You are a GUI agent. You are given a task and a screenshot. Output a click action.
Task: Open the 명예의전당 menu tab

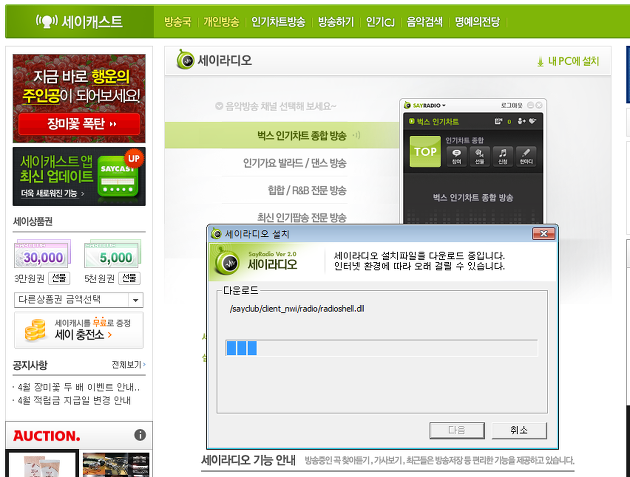click(x=477, y=22)
